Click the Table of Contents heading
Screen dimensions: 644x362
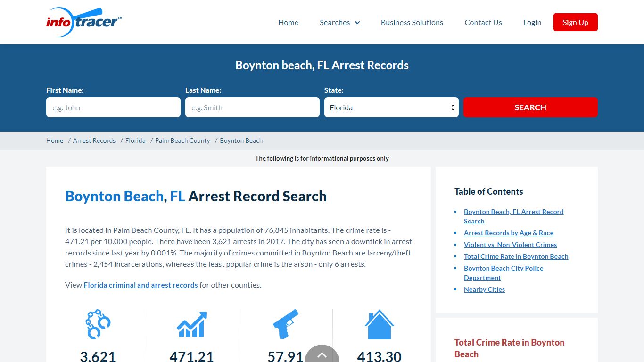pyautogui.click(x=488, y=191)
